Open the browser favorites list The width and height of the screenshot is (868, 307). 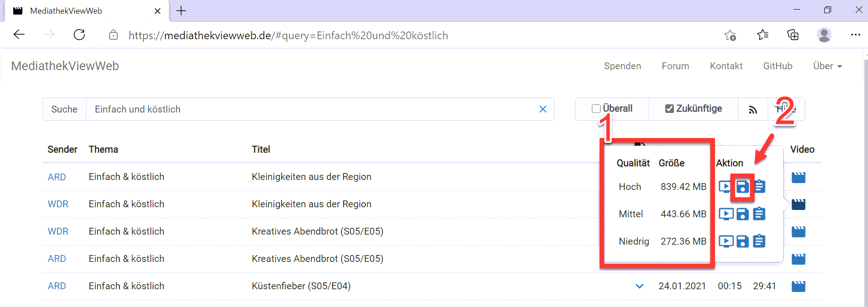click(x=762, y=35)
